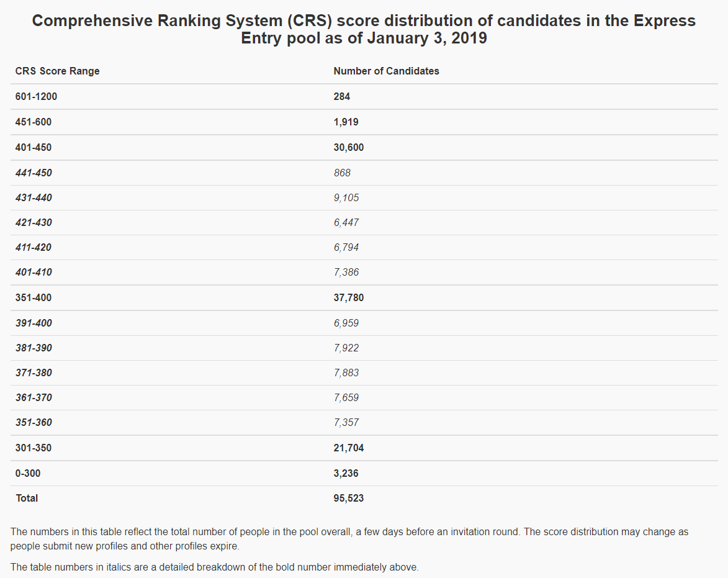Click the 7,357 candidate number
This screenshot has width=728, height=578.
tap(346, 422)
